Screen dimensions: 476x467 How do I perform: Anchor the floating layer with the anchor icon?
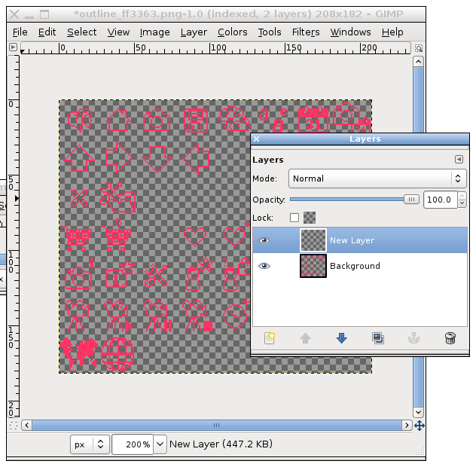tap(413, 338)
